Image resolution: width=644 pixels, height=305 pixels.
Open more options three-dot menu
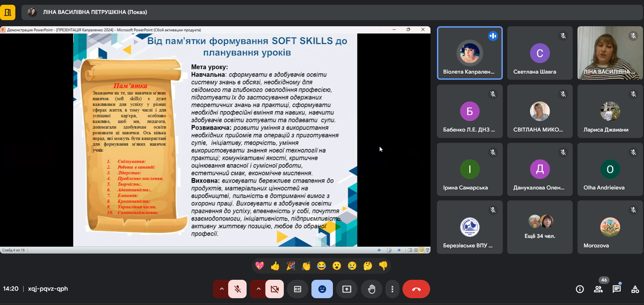(x=392, y=289)
